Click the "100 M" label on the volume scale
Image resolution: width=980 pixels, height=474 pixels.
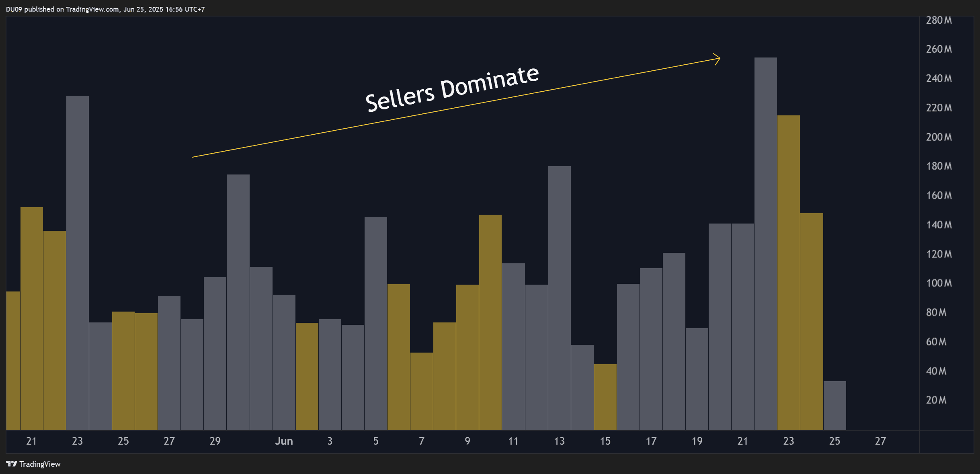pos(939,283)
